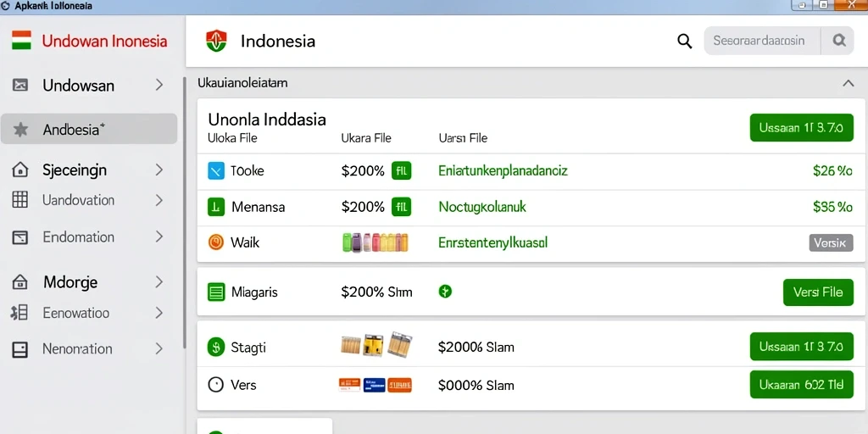Click the Undowsan sidebar icon
The width and height of the screenshot is (868, 434).
(20, 85)
